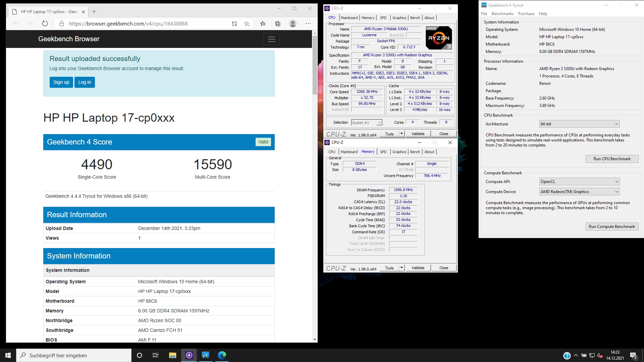Open the Help menu in Geekbench 4

(x=543, y=14)
